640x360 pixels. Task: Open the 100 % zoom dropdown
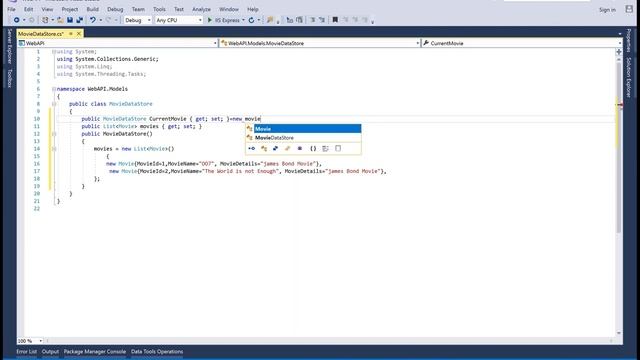(30, 340)
